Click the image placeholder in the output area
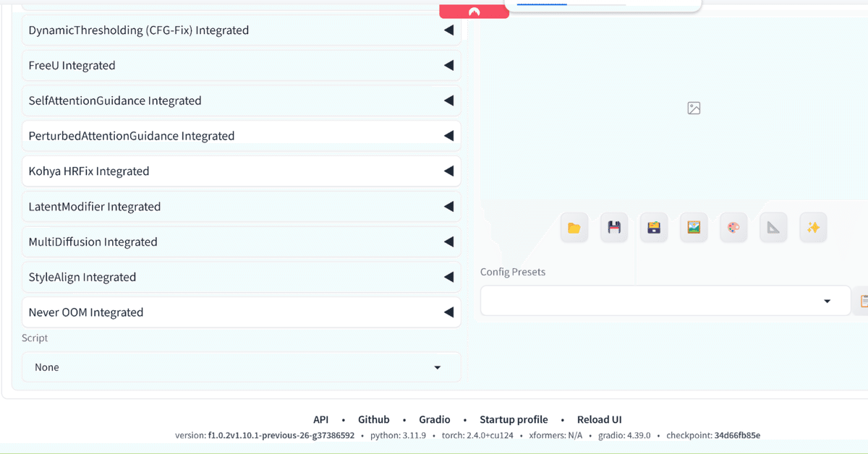Viewport: 868px width, 454px height. (693, 107)
